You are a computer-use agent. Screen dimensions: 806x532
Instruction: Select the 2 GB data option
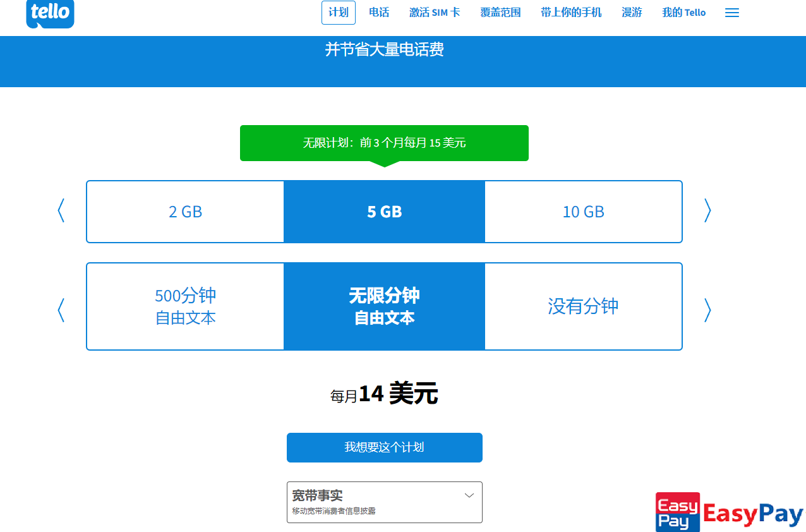186,212
